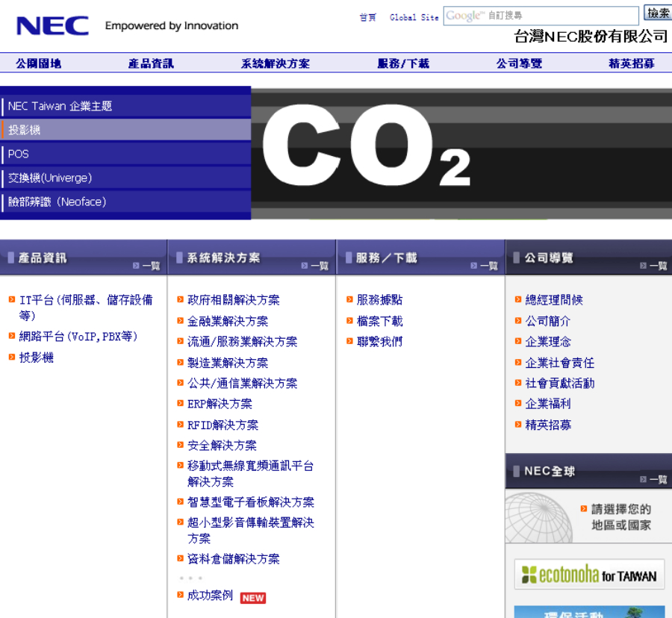Click the NEC logo

click(52, 25)
